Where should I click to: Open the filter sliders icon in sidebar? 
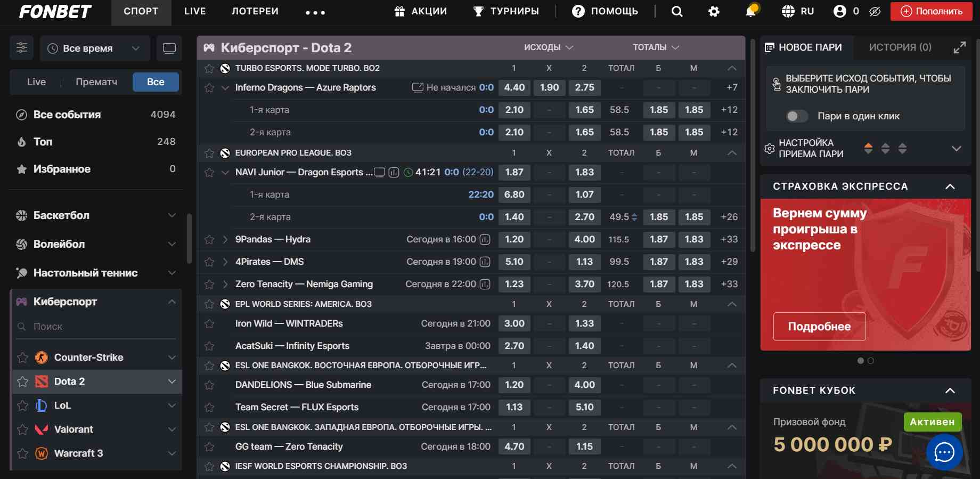pyautogui.click(x=22, y=48)
